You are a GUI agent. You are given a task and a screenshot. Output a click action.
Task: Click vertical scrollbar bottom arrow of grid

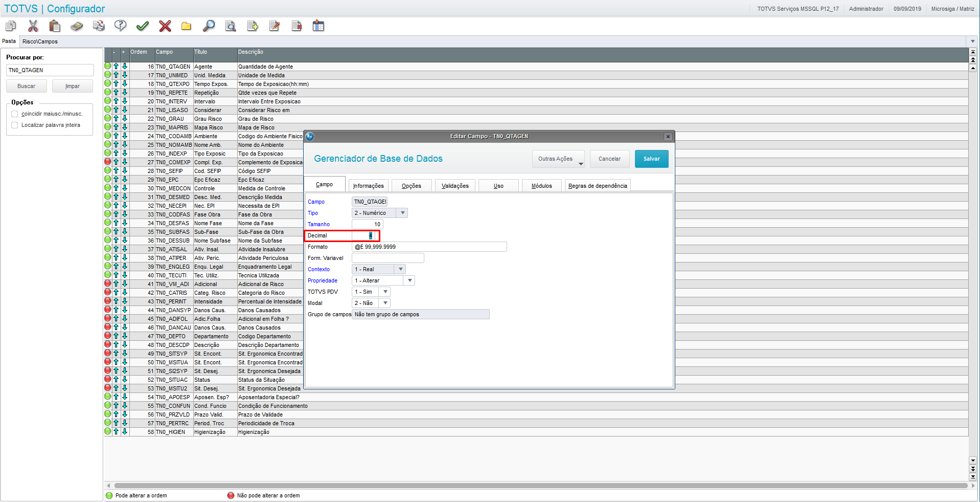coord(973,477)
